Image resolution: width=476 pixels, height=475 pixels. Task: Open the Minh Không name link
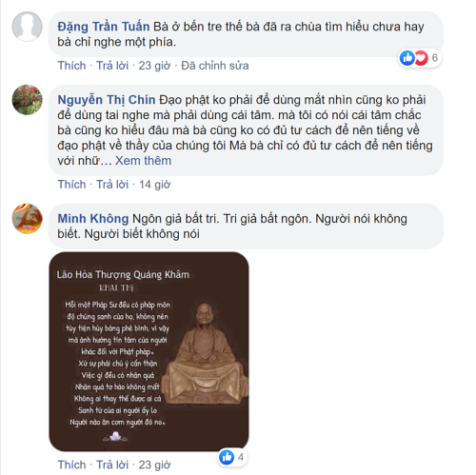[93, 219]
